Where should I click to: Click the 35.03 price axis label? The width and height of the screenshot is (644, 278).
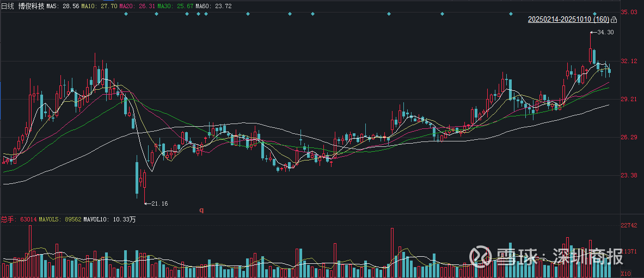click(x=630, y=12)
